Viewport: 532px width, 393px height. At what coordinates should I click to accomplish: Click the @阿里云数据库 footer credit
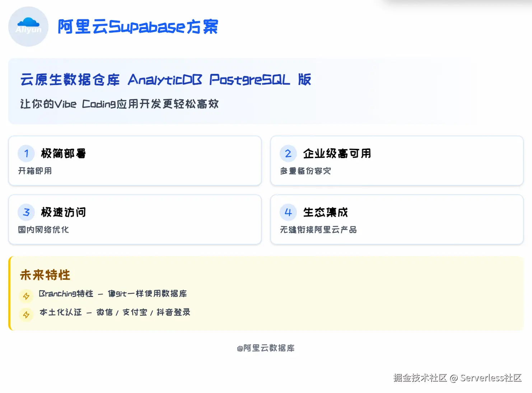click(x=266, y=348)
